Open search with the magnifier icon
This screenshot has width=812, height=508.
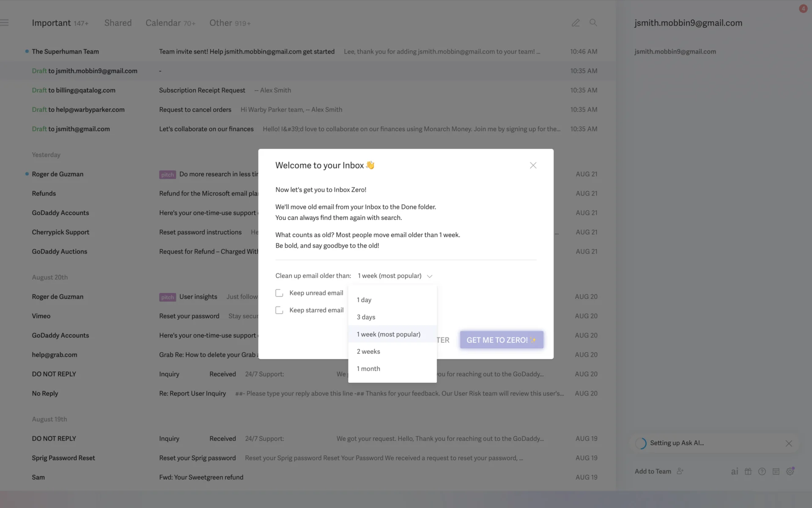[593, 23]
